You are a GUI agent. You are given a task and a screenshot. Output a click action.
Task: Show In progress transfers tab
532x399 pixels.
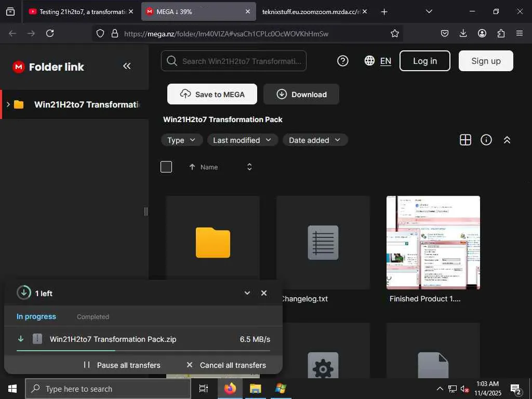click(36, 316)
